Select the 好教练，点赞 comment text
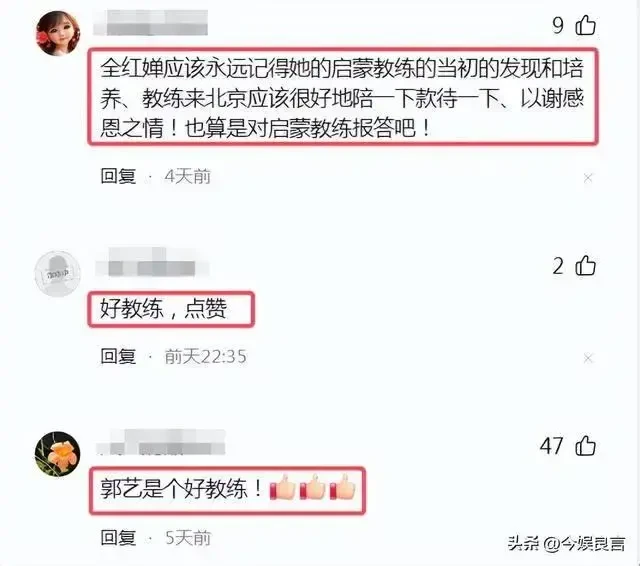 point(164,309)
